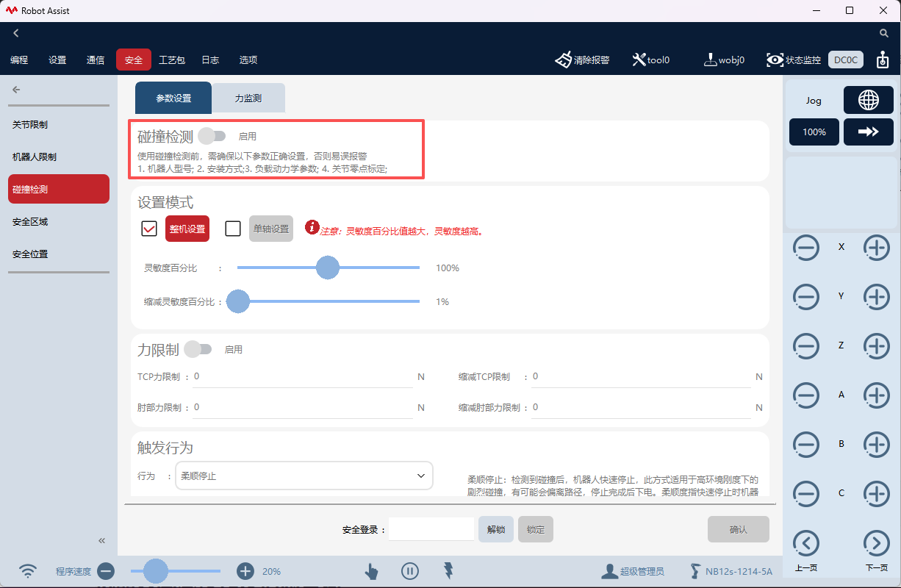Click the lightning icon in status bar
The height and width of the screenshot is (588, 901).
[x=448, y=571]
